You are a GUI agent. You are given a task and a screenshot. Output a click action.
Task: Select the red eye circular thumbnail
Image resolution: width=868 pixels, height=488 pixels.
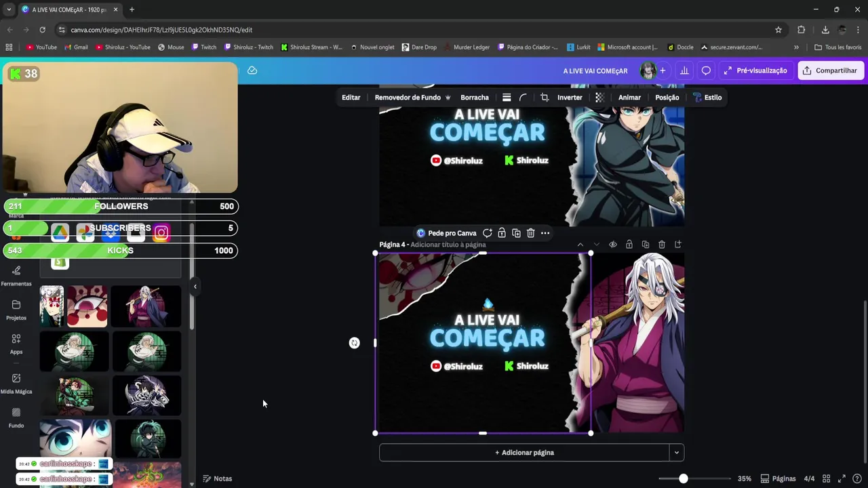[87, 306]
